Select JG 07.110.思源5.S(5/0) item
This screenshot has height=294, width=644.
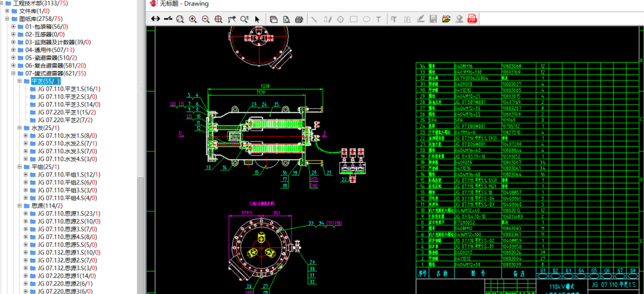click(x=67, y=245)
